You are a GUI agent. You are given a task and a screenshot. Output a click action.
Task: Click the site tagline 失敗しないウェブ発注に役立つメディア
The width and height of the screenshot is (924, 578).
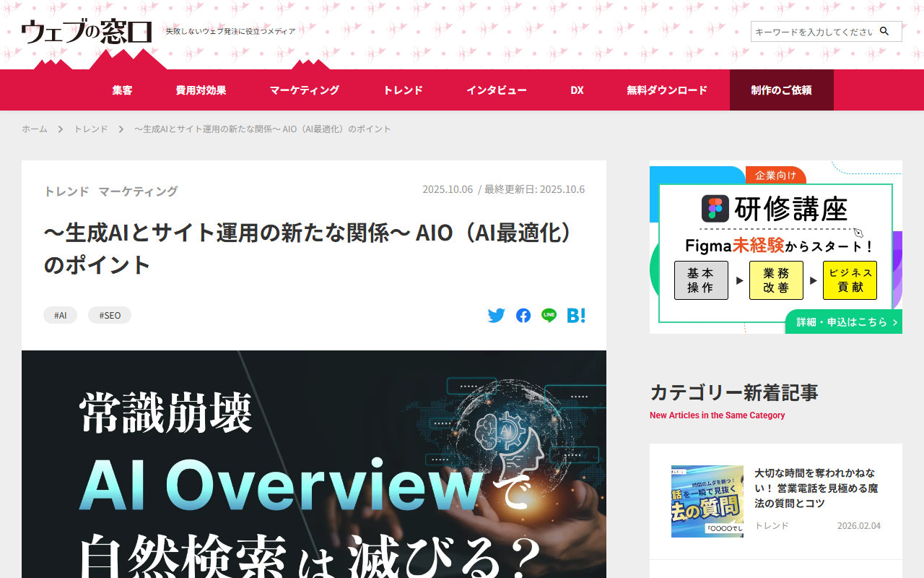coord(231,31)
